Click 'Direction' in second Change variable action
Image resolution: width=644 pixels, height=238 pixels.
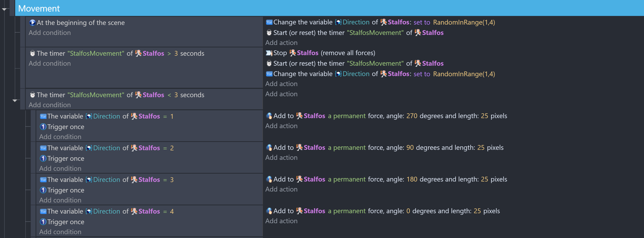[x=356, y=74]
